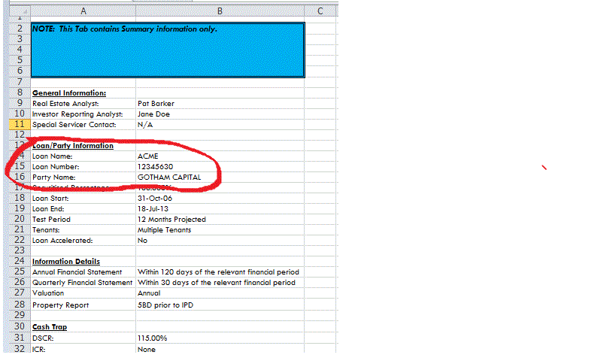Viewport: 616px width, 364px height.
Task: Select the column A header
Action: pos(83,11)
